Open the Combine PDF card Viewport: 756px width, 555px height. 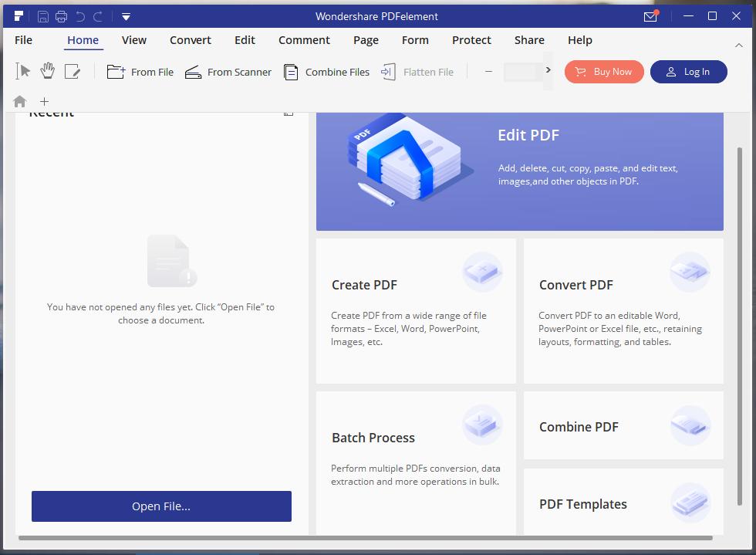point(623,425)
